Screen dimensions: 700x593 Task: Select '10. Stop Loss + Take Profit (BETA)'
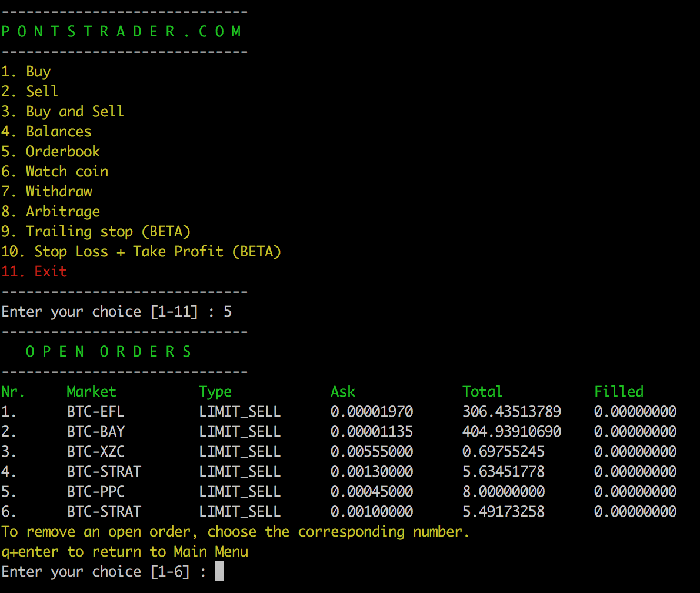coord(141,252)
